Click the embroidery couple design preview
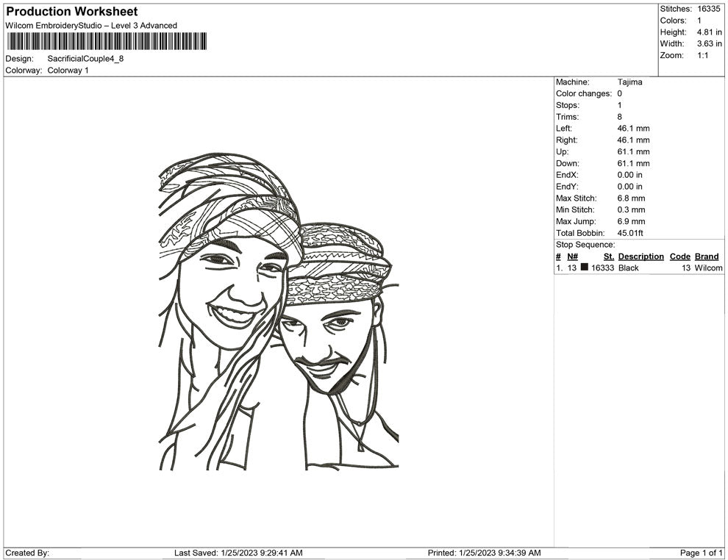Viewport: 728px width, 560px height. [x=279, y=312]
